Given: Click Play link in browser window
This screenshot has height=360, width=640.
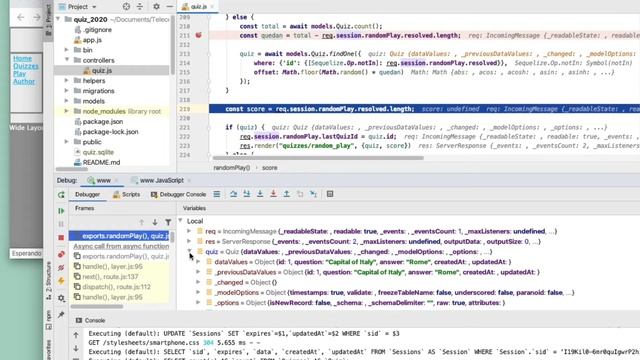Looking at the screenshot, I should pos(19,74).
